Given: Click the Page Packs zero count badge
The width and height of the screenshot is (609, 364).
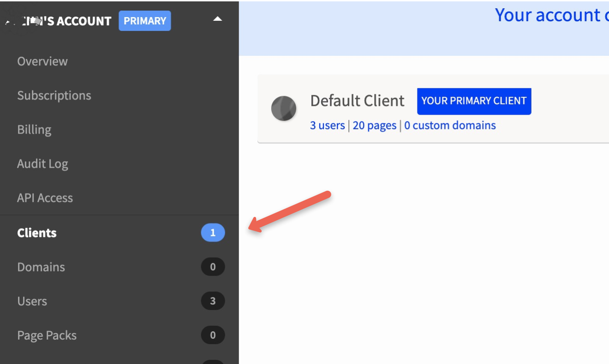Looking at the screenshot, I should click(213, 335).
